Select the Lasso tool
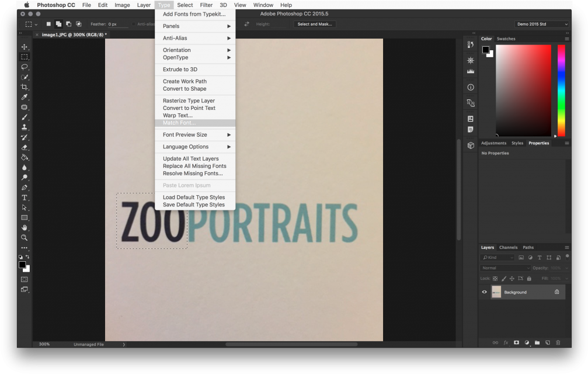 25,67
